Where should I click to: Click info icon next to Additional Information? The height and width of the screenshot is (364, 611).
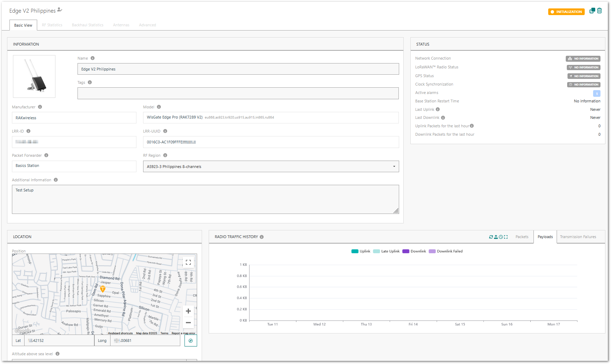(x=56, y=180)
